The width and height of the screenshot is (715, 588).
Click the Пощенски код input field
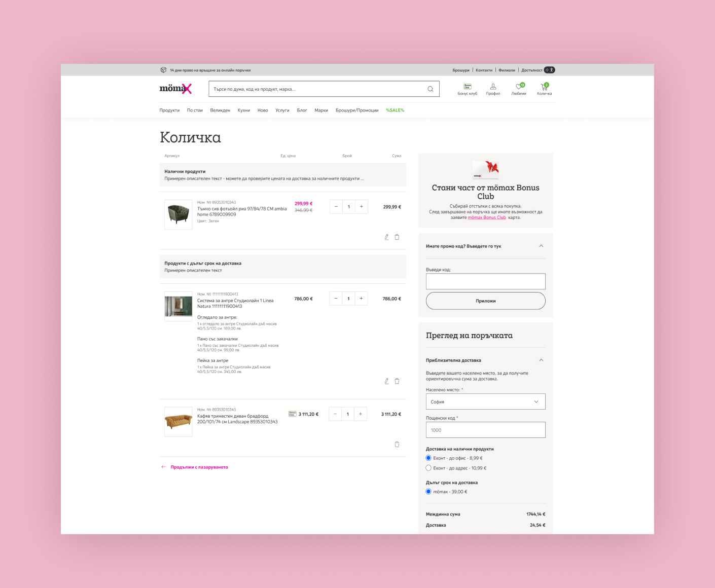coord(486,430)
